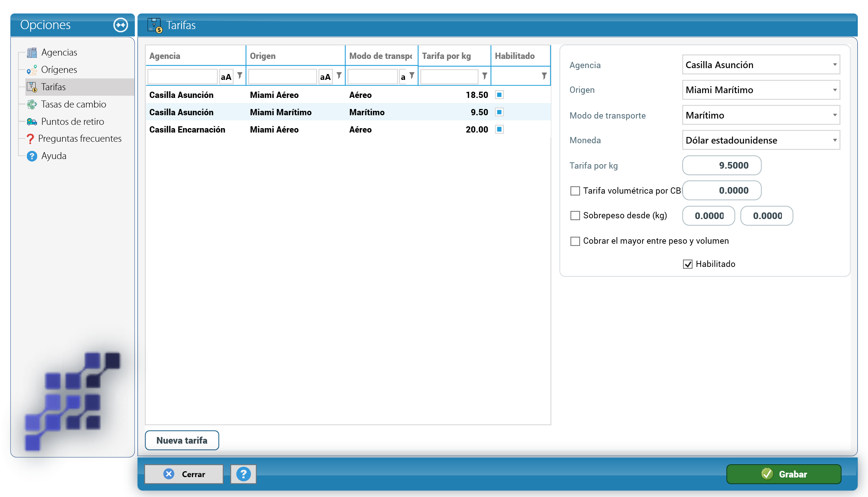Collapse the Opciones panel with arrow icon
868x497 pixels.
click(121, 25)
